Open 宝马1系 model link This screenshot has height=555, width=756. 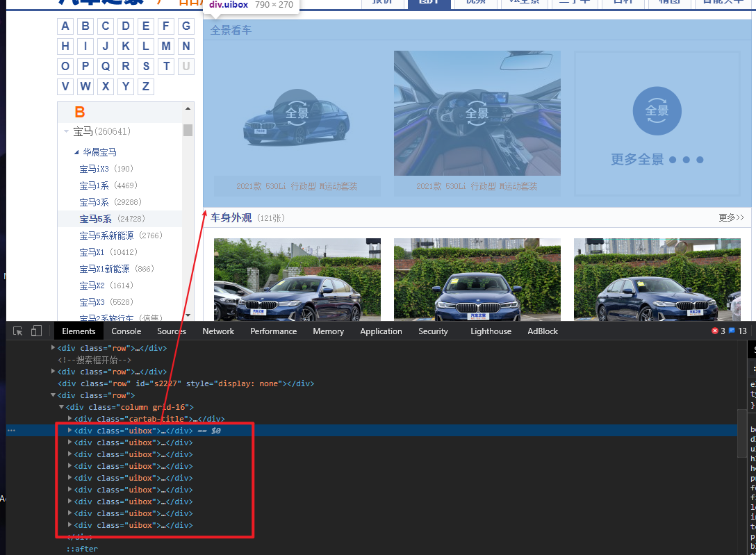(94, 185)
